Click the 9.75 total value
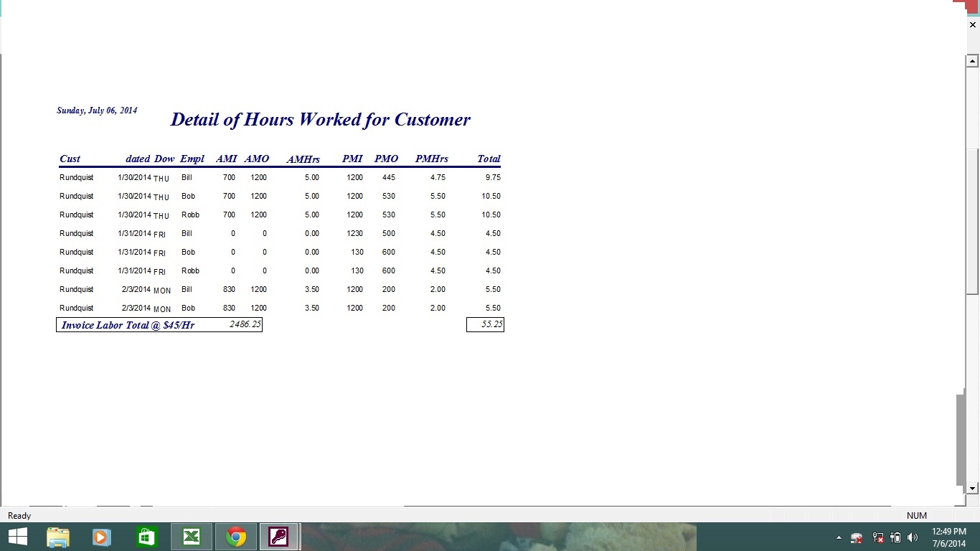Image resolution: width=980 pixels, height=551 pixels. 493,177
